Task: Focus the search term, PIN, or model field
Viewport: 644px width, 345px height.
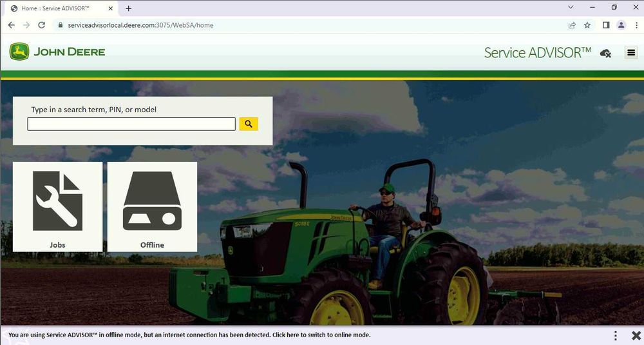Action: point(131,124)
